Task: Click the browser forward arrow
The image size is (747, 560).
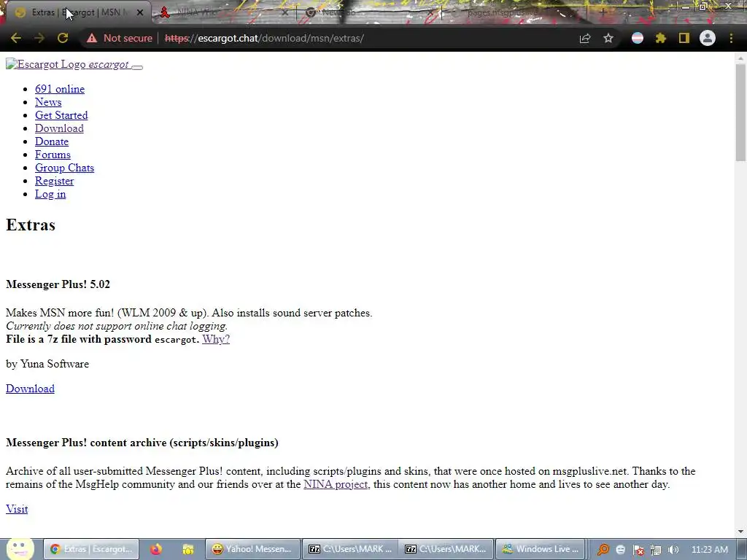Action: click(x=39, y=38)
